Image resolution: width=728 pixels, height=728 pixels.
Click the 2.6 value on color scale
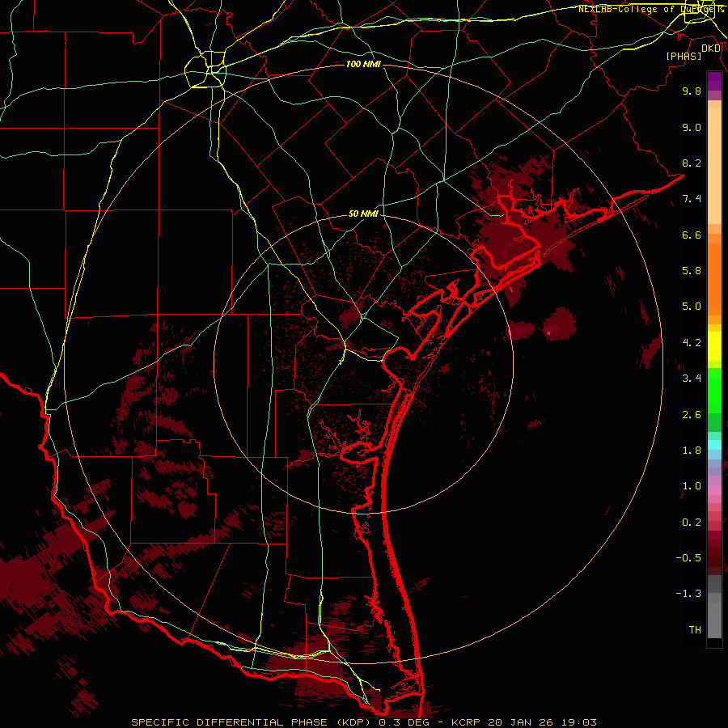(692, 414)
